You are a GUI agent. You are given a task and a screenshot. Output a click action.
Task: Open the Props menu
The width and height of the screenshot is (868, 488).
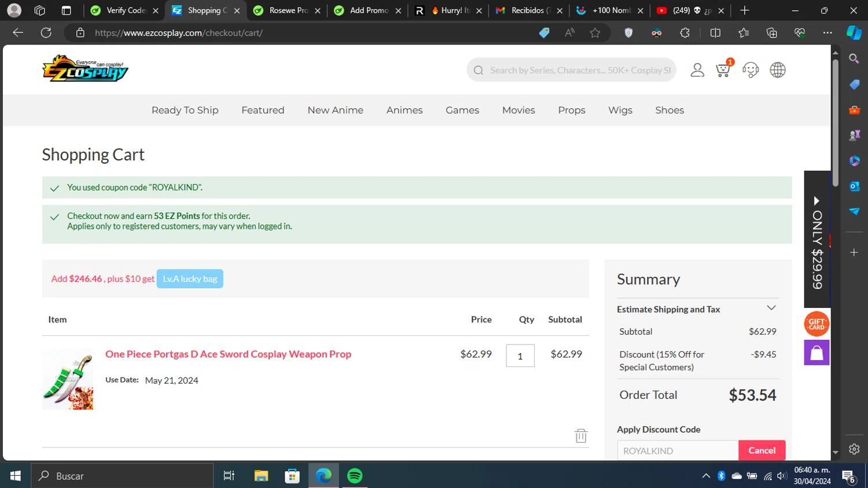click(572, 110)
